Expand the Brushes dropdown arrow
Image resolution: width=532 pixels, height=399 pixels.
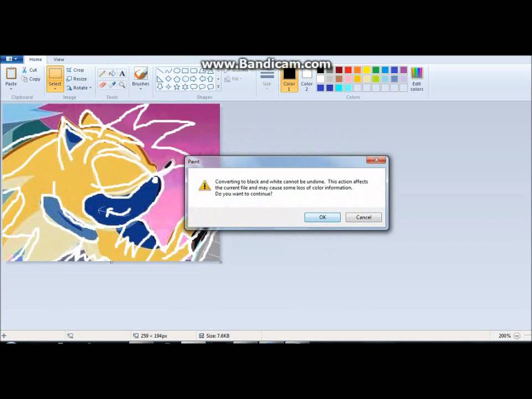click(140, 89)
